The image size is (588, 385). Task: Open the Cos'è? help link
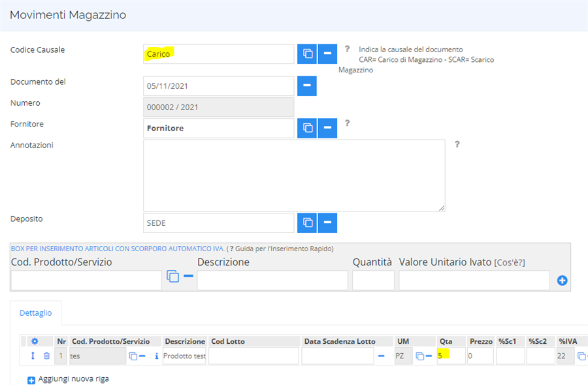[x=510, y=263]
